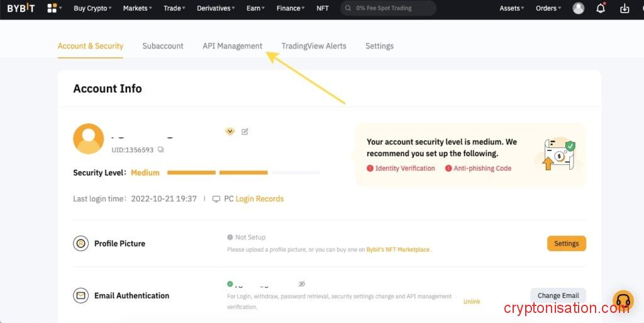This screenshot has width=644, height=323.
Task: Click the search magnifier icon
Action: (348, 8)
